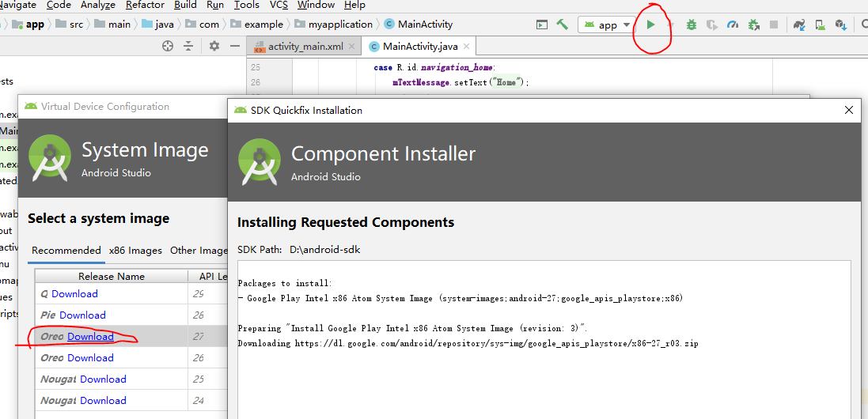Open the VCS menu
Viewport: 868px width, 419px height.
coord(279,5)
